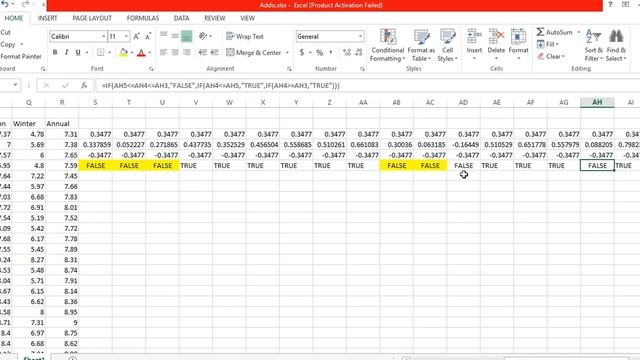Open the font size dropdown
Screen dimensions: 640x360
[x=126, y=37]
